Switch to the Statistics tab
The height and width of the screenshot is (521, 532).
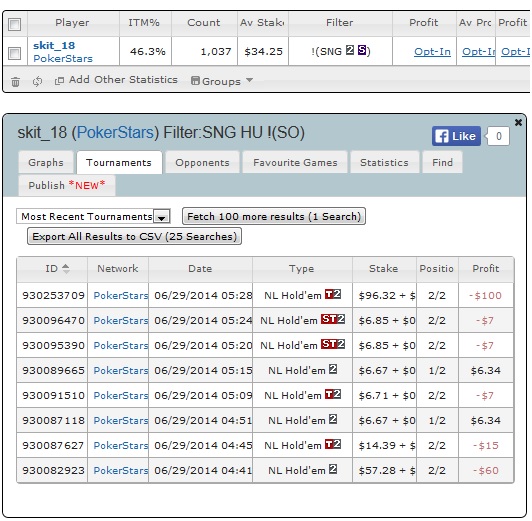click(x=384, y=162)
